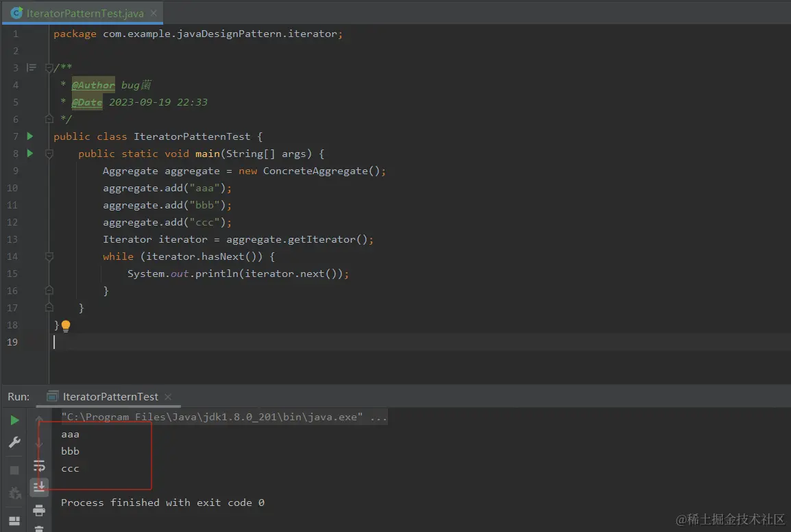Click the gray stop process icon
Image resolution: width=791 pixels, height=532 pixels.
point(14,470)
